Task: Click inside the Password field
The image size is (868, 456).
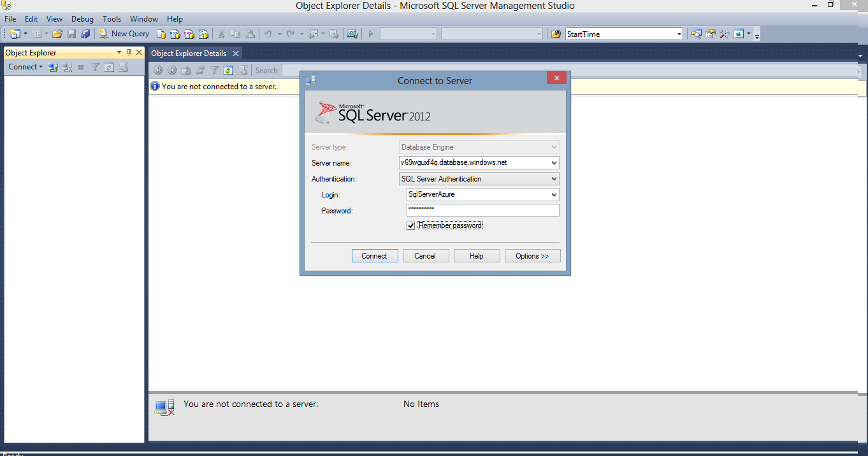Action: click(482, 210)
